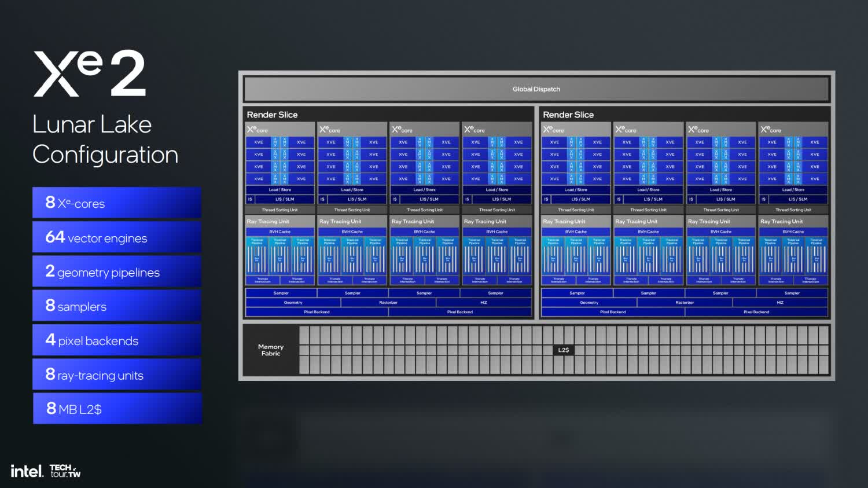Screen dimensions: 868x488
Task: Click the right Render Slice heading
Action: 568,115
